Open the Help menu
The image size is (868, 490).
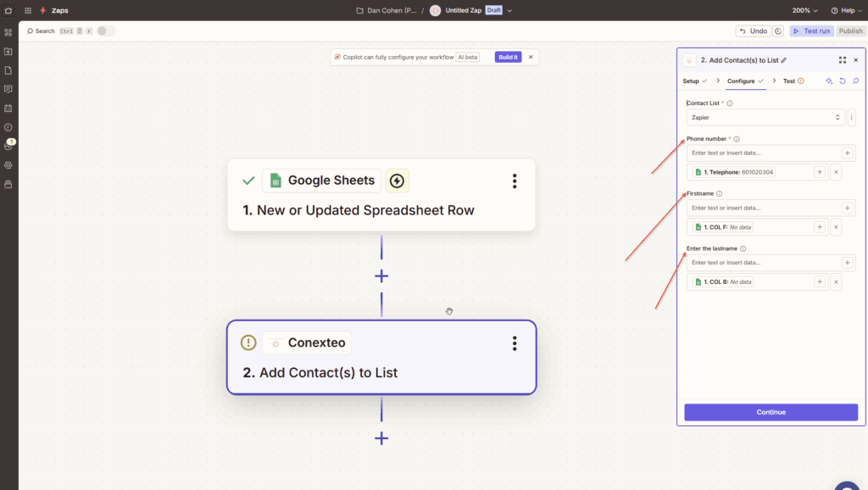848,10
